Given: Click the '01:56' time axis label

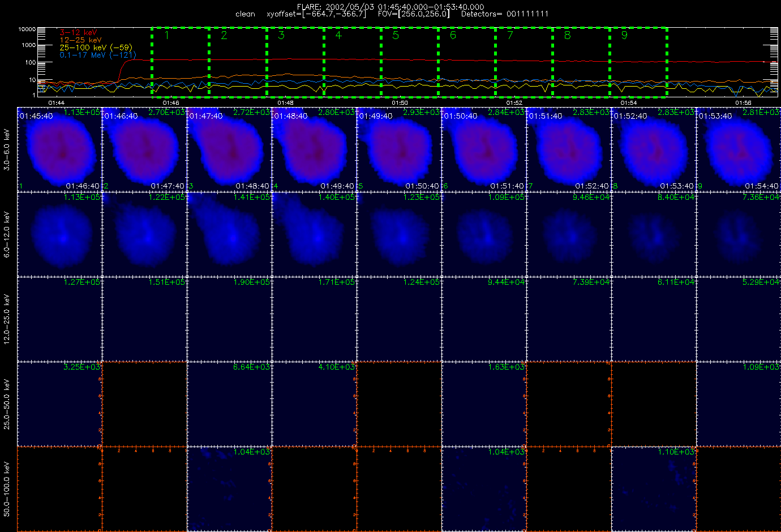Looking at the screenshot, I should click(743, 103).
